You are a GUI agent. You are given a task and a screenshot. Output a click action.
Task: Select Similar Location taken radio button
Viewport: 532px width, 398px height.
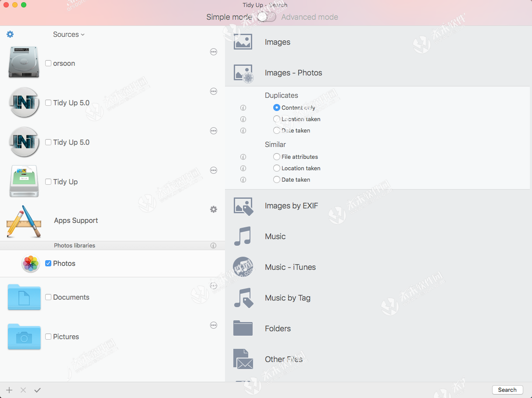[276, 168]
